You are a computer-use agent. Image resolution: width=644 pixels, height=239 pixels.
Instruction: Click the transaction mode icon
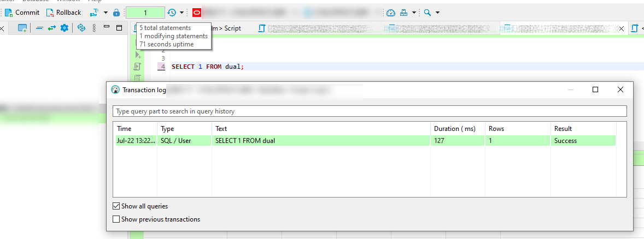coord(94,13)
